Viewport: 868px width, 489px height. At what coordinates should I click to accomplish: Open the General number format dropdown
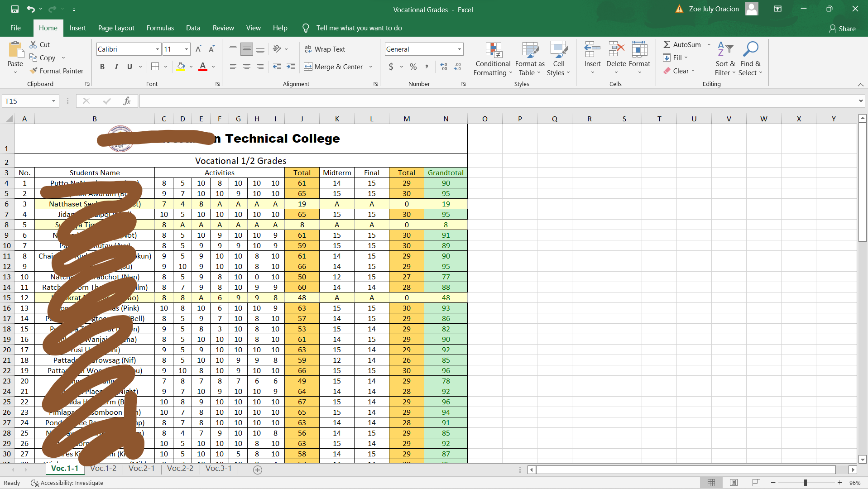pyautogui.click(x=460, y=49)
